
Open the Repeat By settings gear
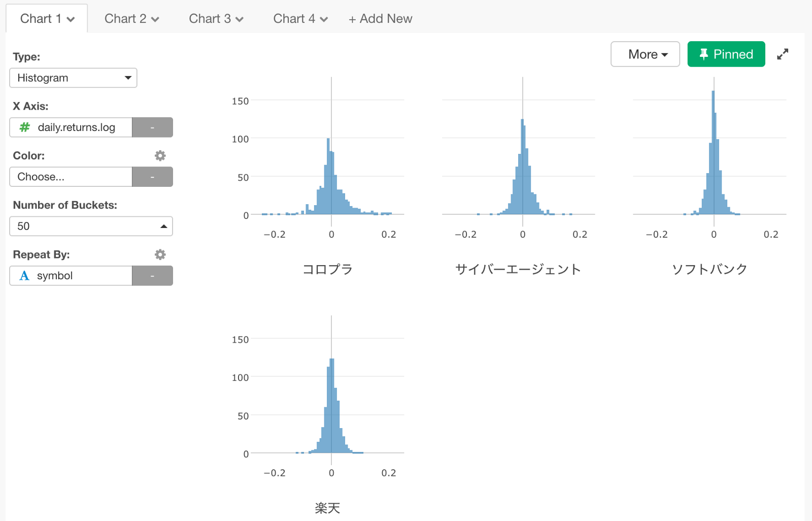[160, 254]
